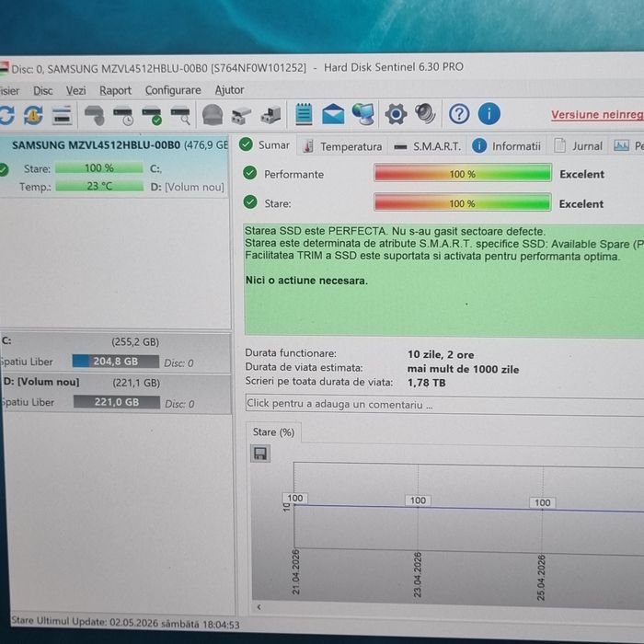Click the disk with magnifier icon
The height and width of the screenshot is (644, 644).
click(180, 115)
